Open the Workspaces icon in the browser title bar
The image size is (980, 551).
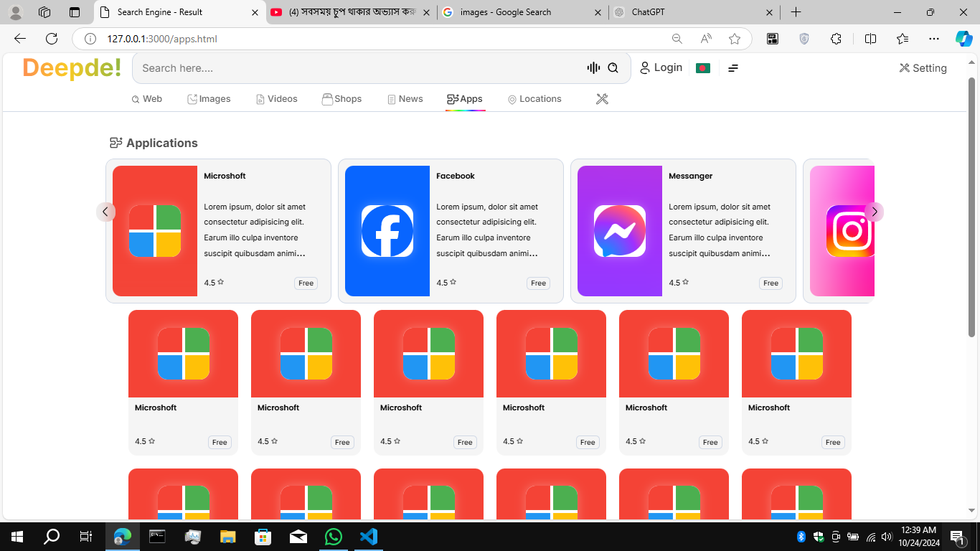[44, 12]
